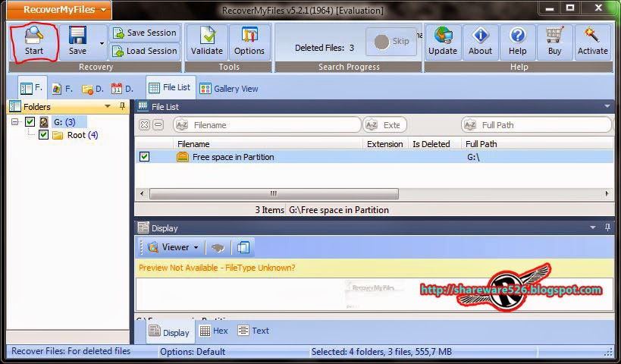
Task: Click the Folders panel header icon
Action: coord(15,106)
